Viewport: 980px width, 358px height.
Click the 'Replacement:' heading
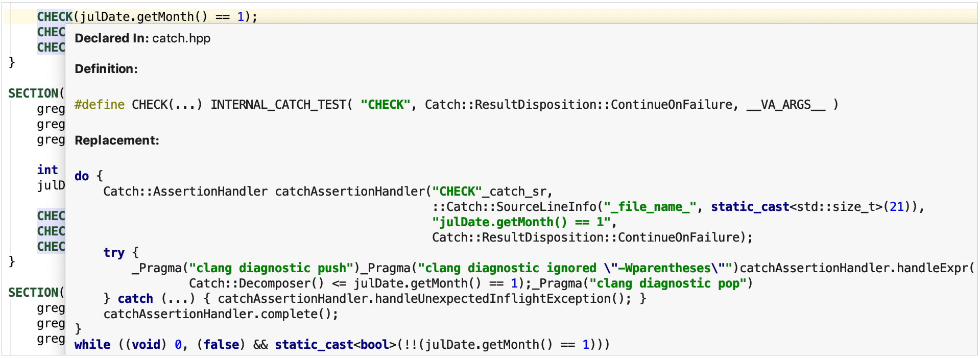coord(117,140)
